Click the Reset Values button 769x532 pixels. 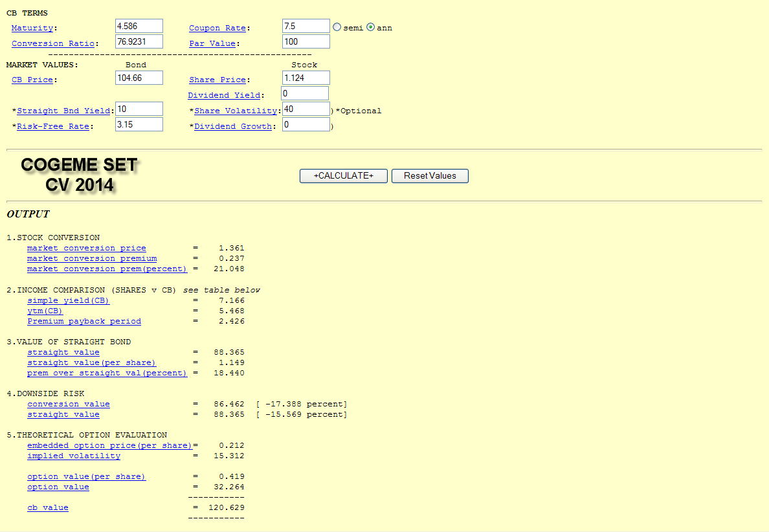coord(430,176)
